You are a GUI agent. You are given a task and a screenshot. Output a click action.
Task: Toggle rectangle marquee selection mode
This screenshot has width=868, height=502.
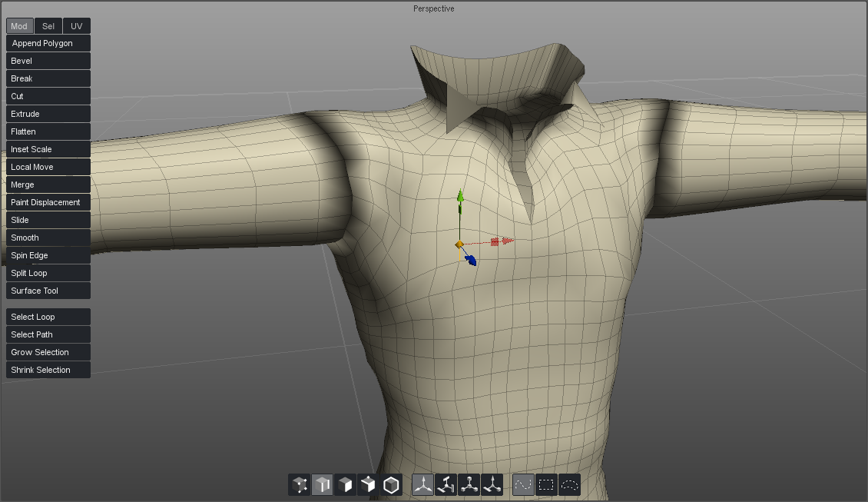(546, 484)
